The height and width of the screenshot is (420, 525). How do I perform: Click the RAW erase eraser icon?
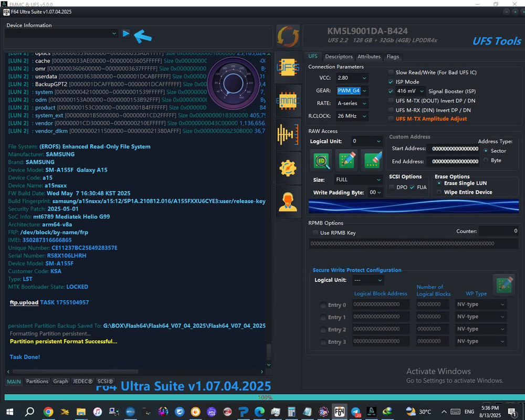click(372, 161)
